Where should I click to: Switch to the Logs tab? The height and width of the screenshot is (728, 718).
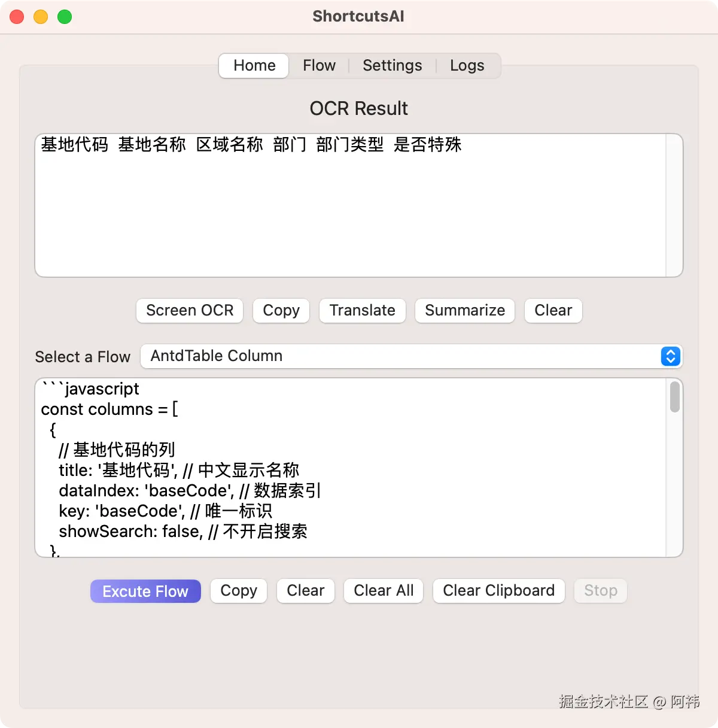[467, 65]
